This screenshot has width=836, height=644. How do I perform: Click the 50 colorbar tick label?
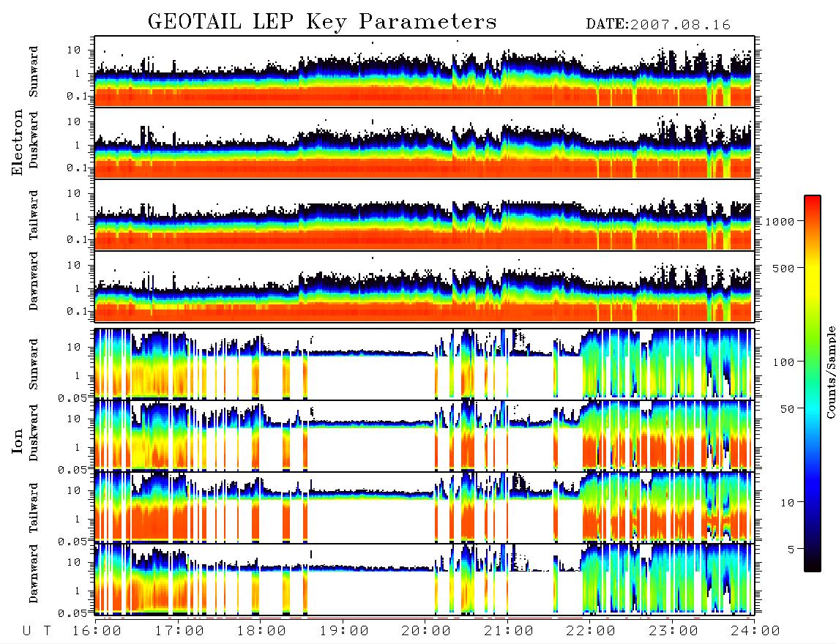point(787,409)
